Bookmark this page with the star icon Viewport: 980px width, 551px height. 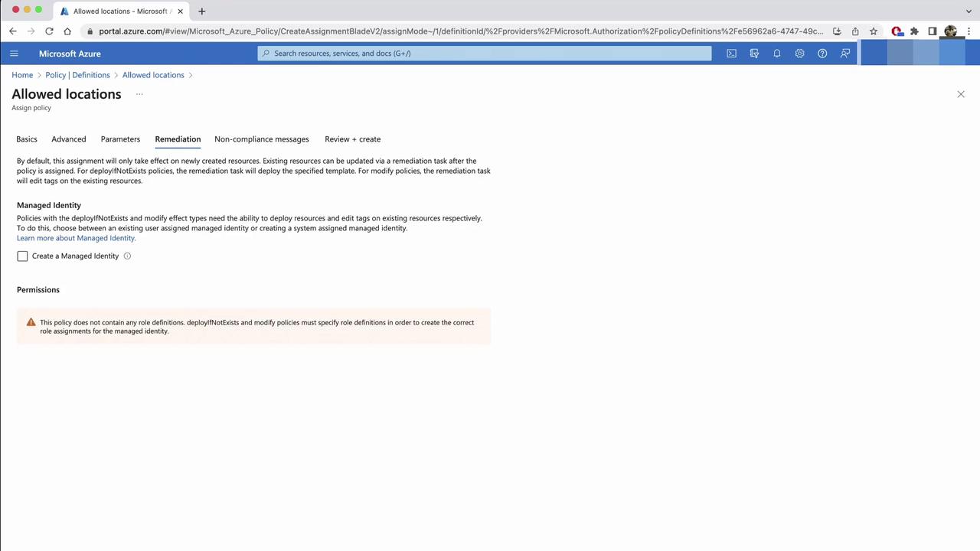[874, 31]
